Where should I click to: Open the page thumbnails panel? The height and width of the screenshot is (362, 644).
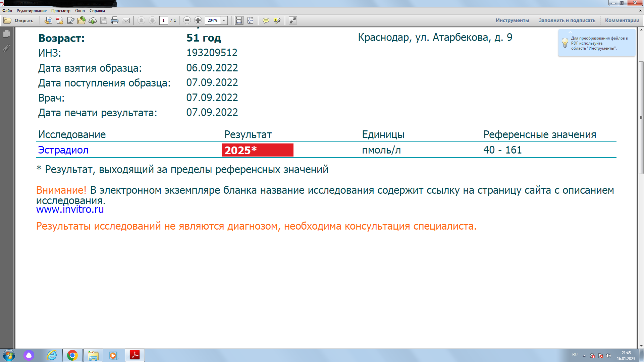click(6, 34)
